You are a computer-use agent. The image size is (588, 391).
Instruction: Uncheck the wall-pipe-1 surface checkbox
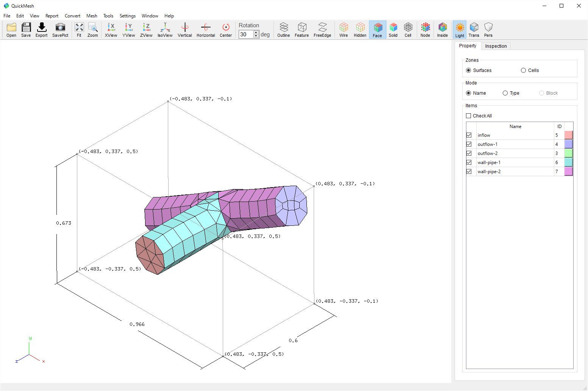[x=469, y=163]
